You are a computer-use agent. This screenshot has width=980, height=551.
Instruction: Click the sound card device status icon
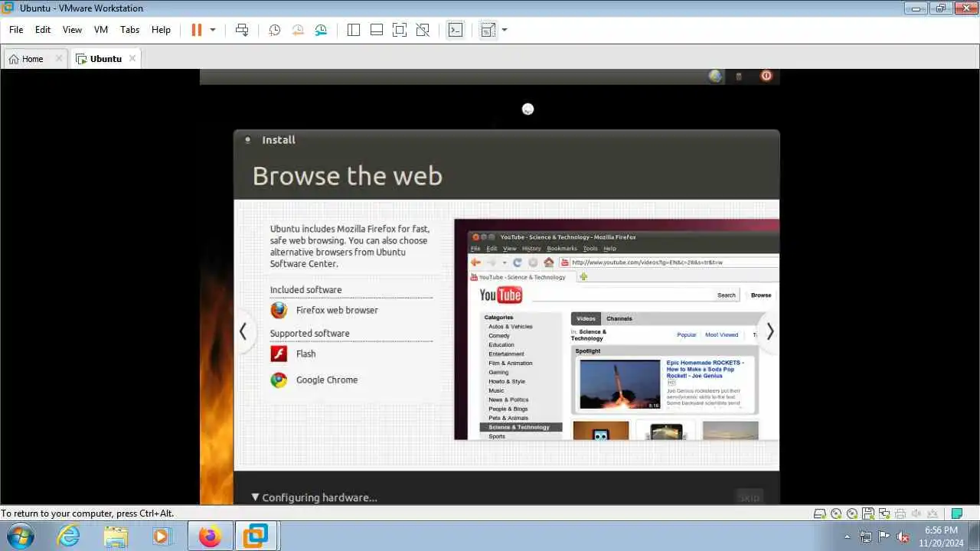(916, 514)
